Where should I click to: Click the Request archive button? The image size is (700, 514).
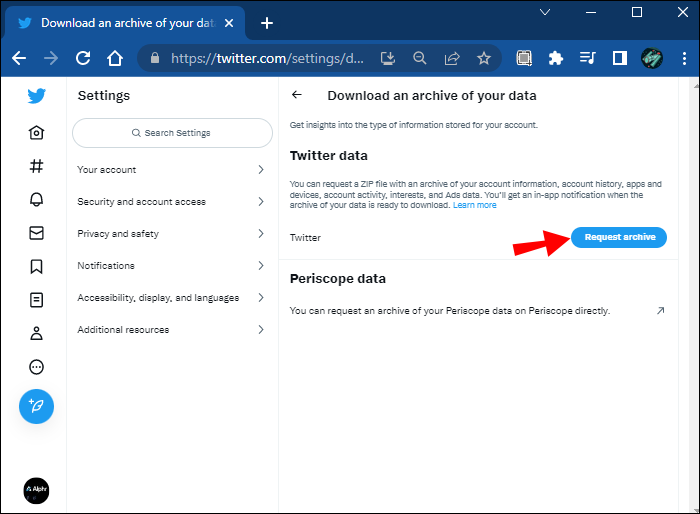pos(619,237)
